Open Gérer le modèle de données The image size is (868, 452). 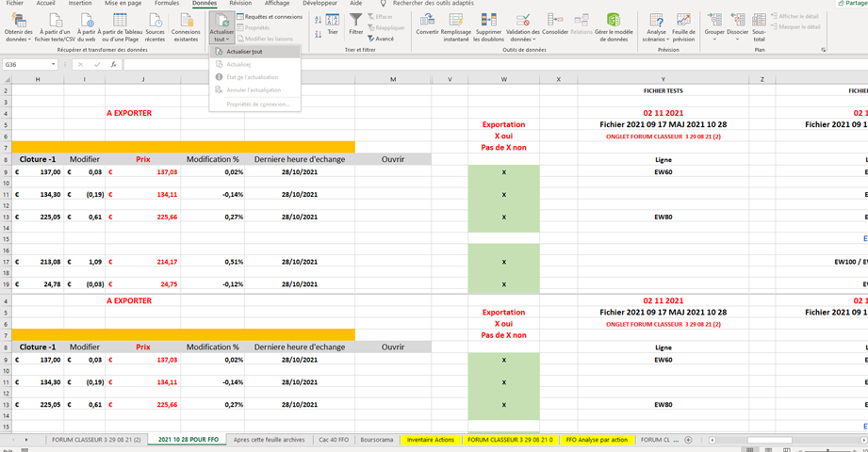point(613,21)
